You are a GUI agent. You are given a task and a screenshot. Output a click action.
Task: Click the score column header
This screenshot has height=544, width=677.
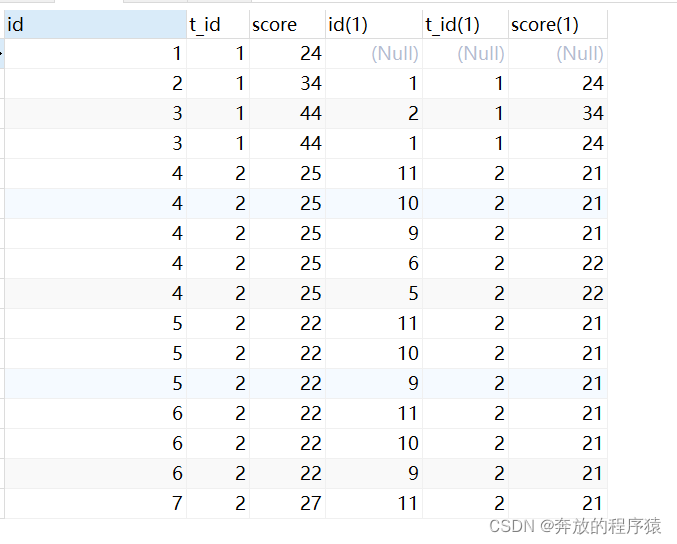[x=287, y=24]
